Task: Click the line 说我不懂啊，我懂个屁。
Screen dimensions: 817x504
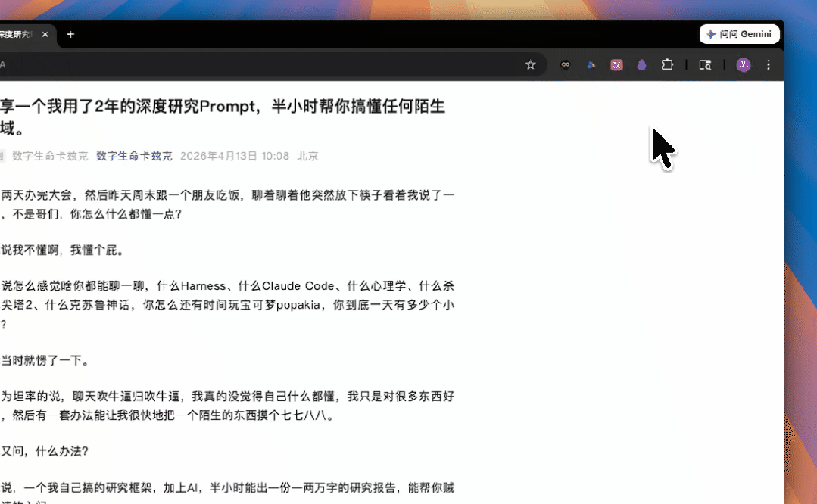Action: [63, 250]
